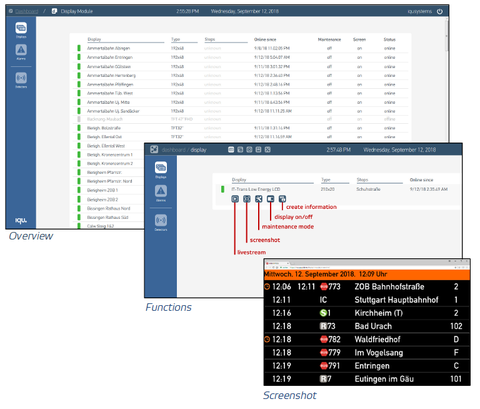Start the livestream for IT-Trans Low Energy LCD
480x409 pixels.
tap(235, 199)
